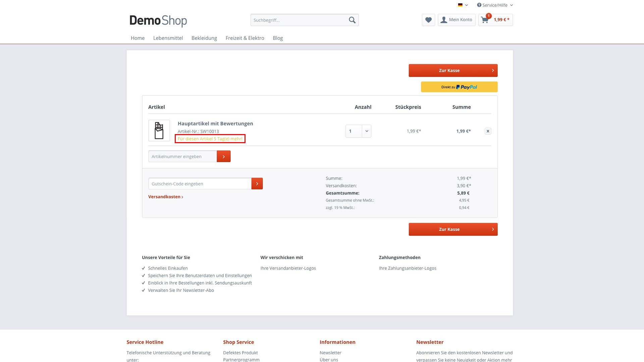This screenshot has height=362, width=644.
Task: Pay with Direkt zu PayPal button
Action: (x=459, y=87)
